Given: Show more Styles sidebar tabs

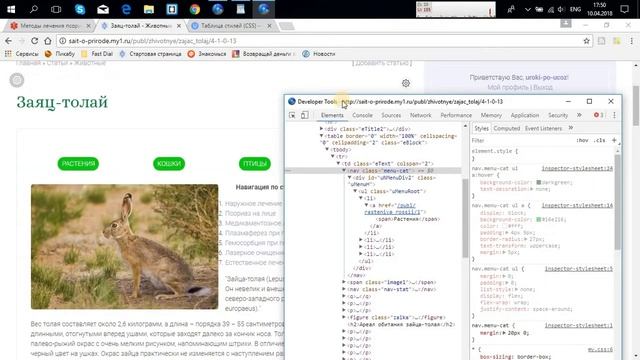Looking at the screenshot, I should (571, 128).
